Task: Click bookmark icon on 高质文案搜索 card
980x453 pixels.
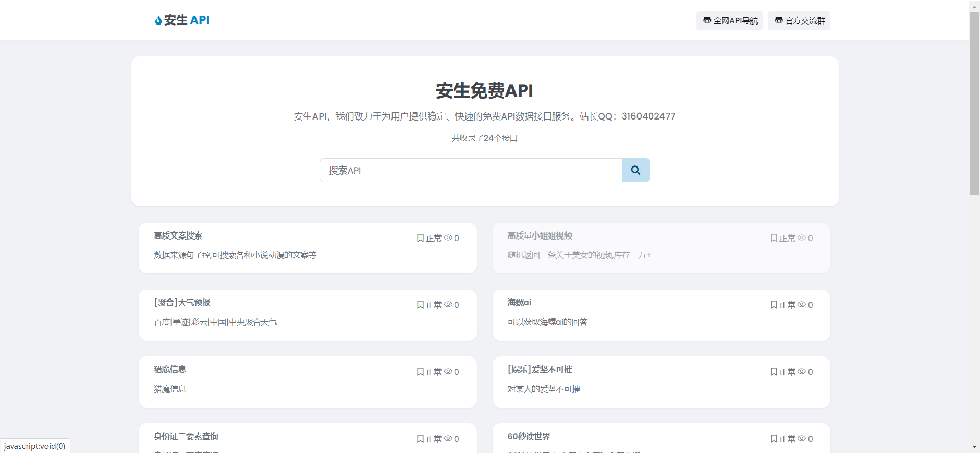Action: point(420,238)
